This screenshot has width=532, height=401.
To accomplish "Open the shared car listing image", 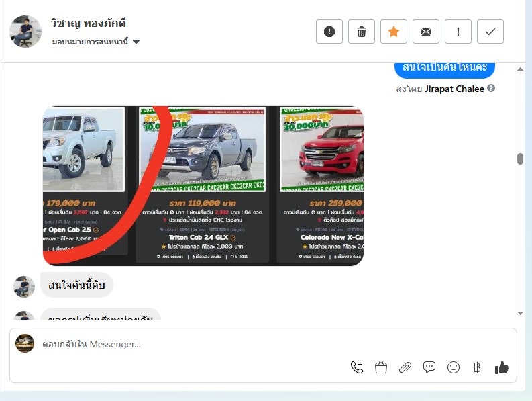I will (x=203, y=186).
